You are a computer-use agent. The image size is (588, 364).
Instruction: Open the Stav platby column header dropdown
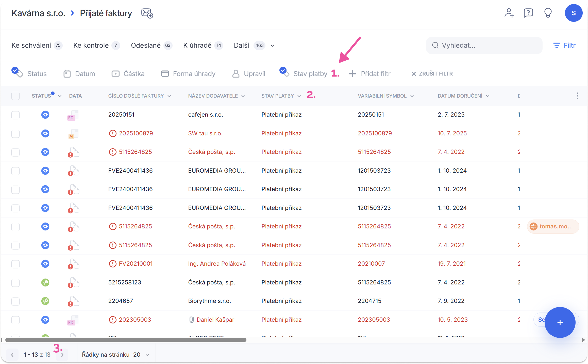(299, 96)
